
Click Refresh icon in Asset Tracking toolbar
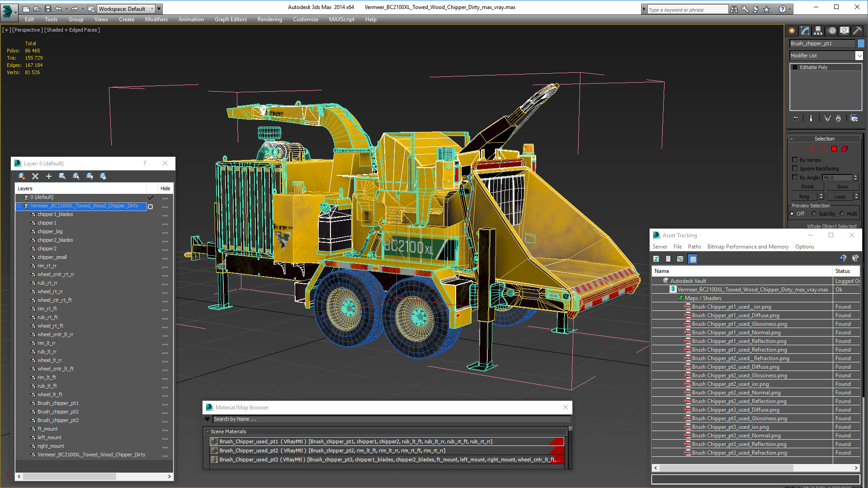(x=656, y=259)
